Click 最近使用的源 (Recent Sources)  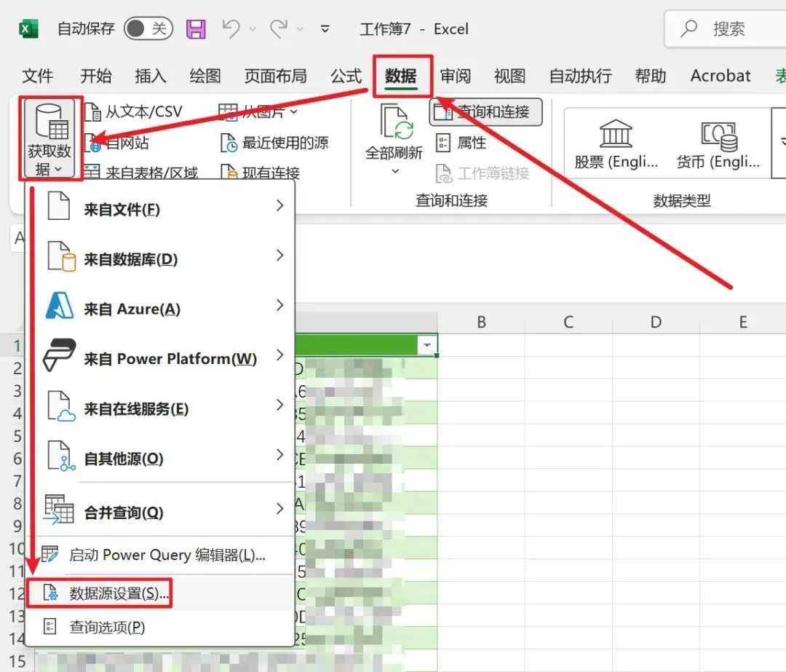point(274,143)
